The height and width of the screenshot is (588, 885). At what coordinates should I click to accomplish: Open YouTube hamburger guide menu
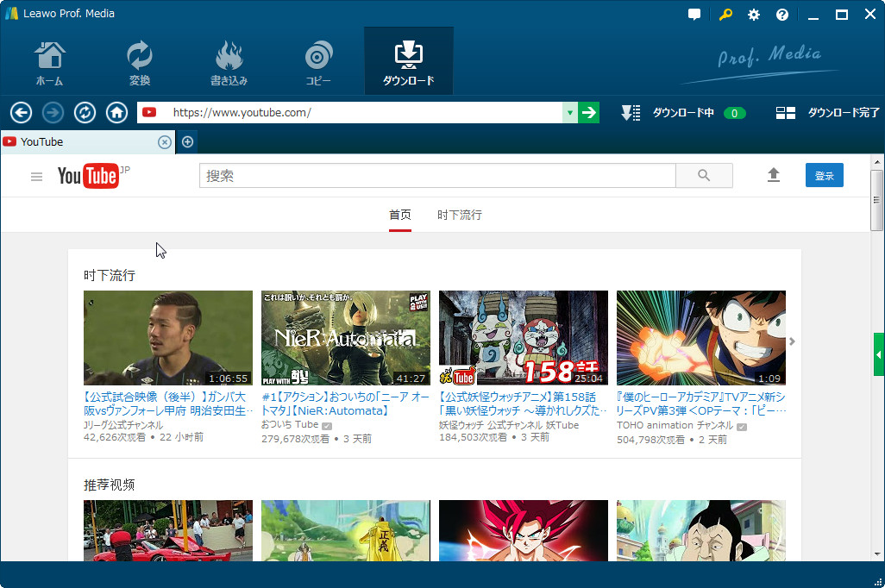(37, 178)
